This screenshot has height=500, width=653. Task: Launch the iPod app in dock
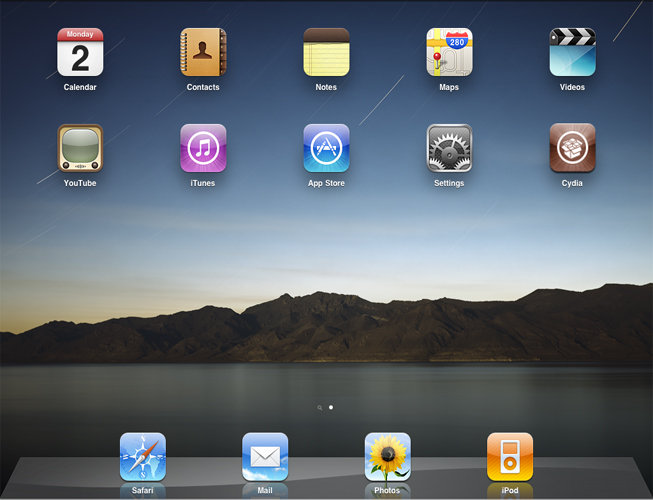[510, 457]
